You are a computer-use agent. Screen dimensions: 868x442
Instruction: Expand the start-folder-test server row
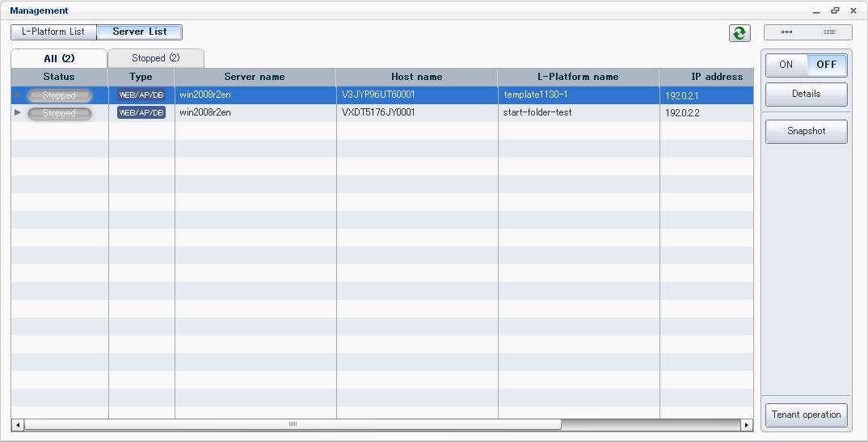(x=18, y=112)
